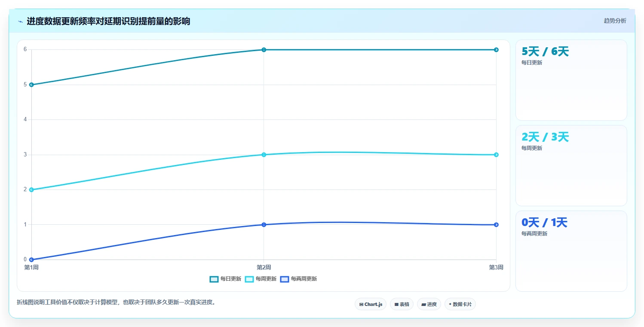Screen dimensions: 644x327
Task: Click 每两周更新 data point at 第2周
Action: click(264, 225)
